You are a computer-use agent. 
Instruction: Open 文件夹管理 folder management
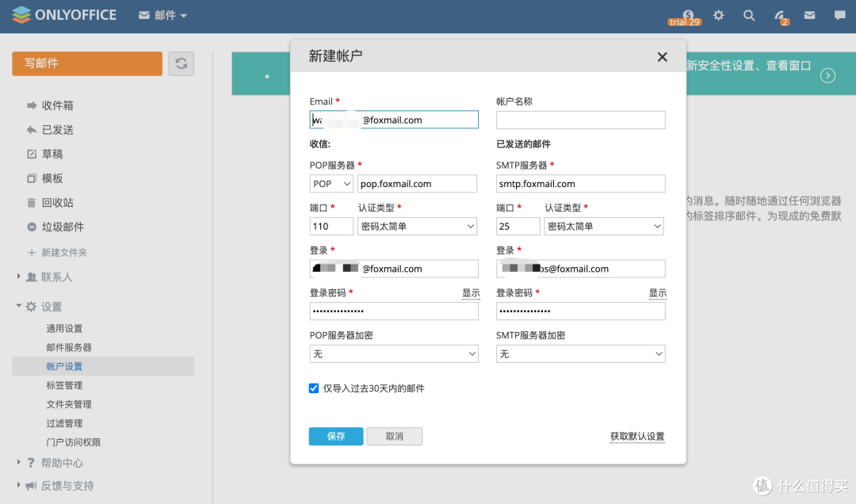click(69, 405)
